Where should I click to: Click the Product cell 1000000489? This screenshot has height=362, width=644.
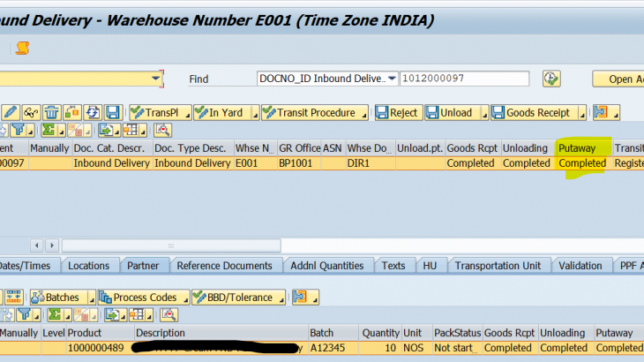point(101,348)
